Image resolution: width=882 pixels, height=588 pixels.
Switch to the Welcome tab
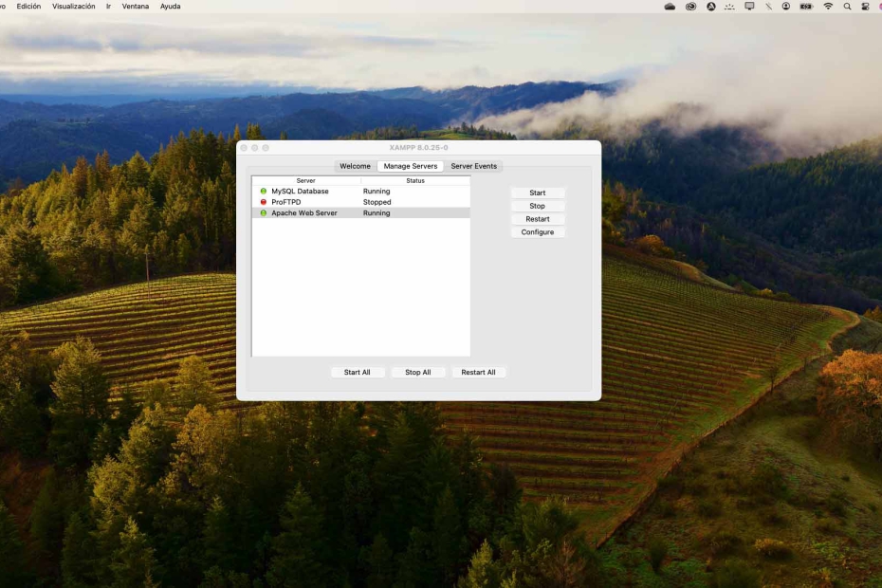pyautogui.click(x=355, y=166)
